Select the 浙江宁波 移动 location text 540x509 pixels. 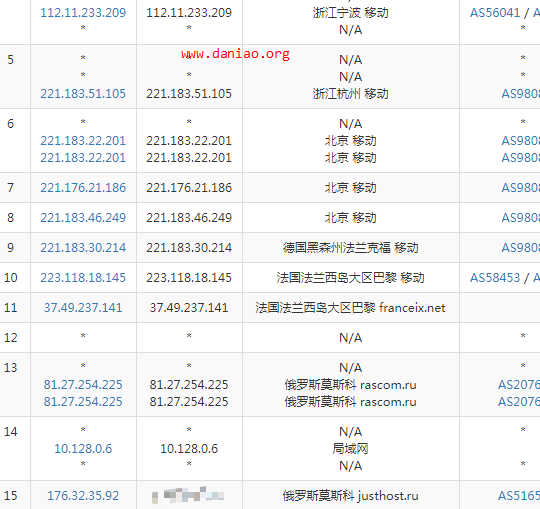tap(351, 13)
